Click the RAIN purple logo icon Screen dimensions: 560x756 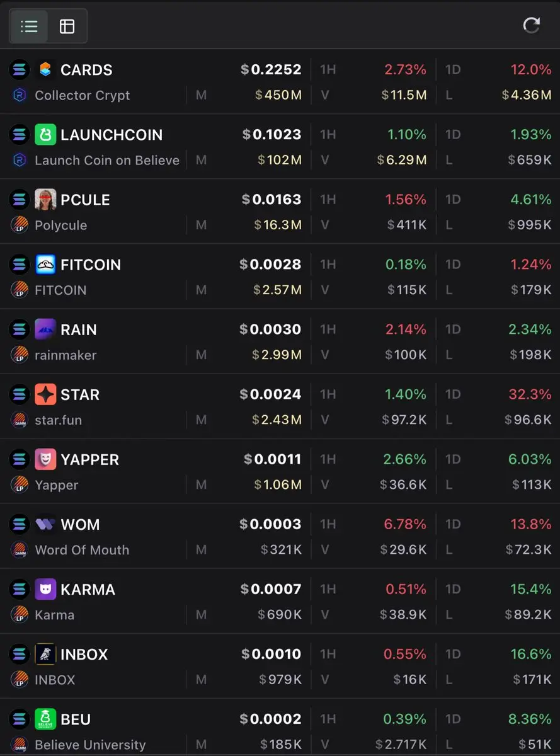(45, 329)
